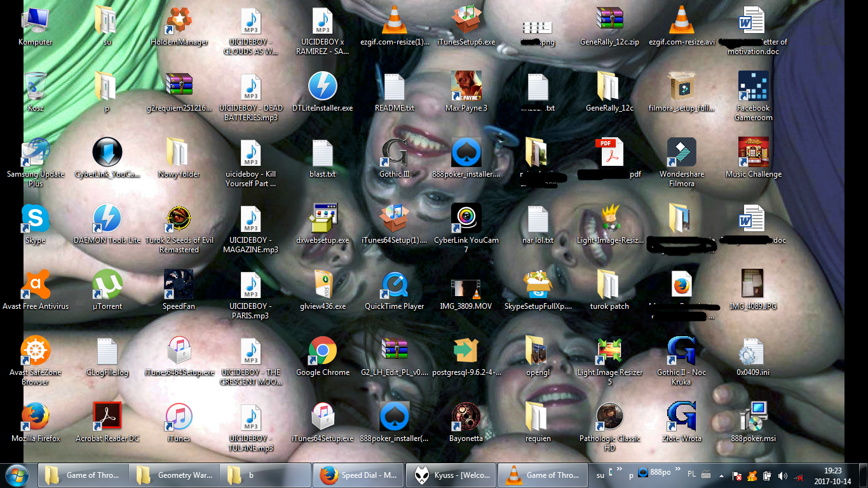The image size is (868, 488).
Task: Select GeneRally_12c.zip archive
Action: coord(610,27)
